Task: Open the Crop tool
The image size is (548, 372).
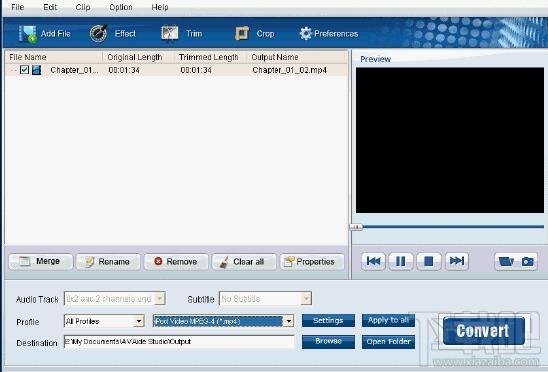Action: tap(254, 34)
